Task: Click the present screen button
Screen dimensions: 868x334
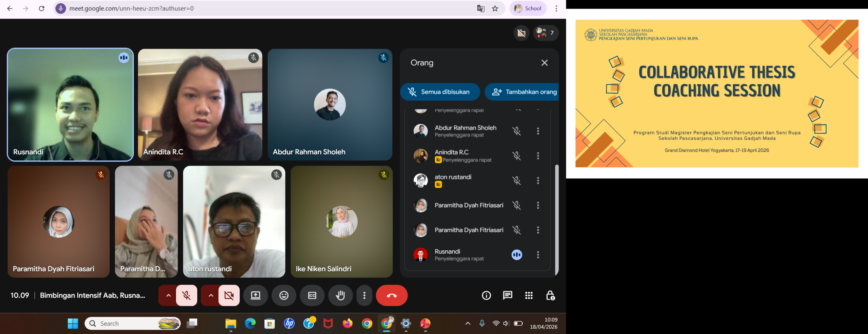Action: (256, 295)
